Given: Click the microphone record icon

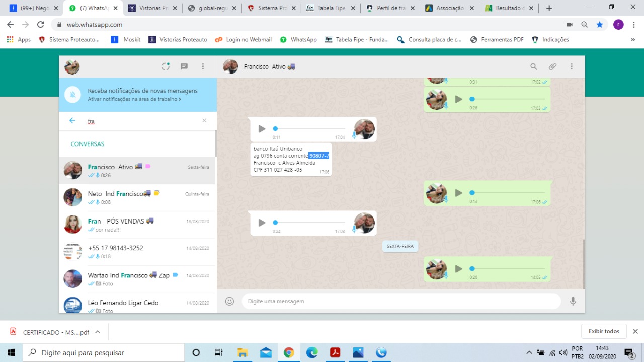Looking at the screenshot, I should pos(573,301).
